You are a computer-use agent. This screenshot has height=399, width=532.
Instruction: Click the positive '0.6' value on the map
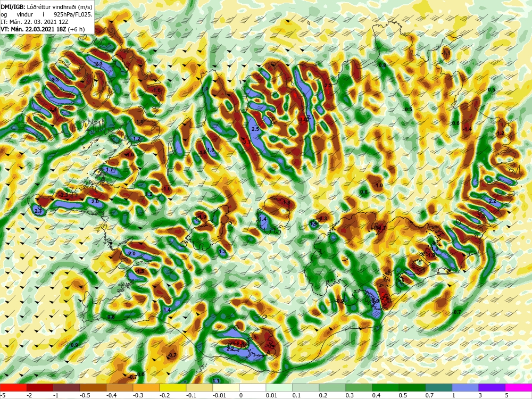click(x=141, y=374)
